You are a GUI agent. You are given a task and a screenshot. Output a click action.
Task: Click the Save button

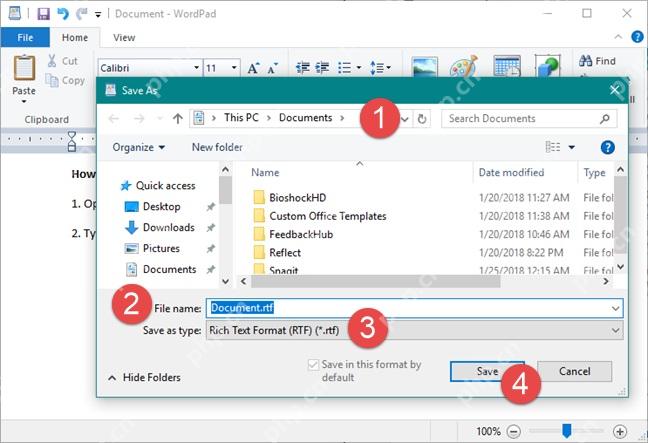[x=487, y=372]
